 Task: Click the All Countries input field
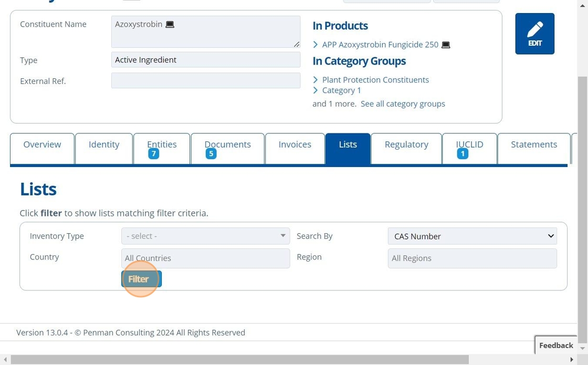[205, 258]
